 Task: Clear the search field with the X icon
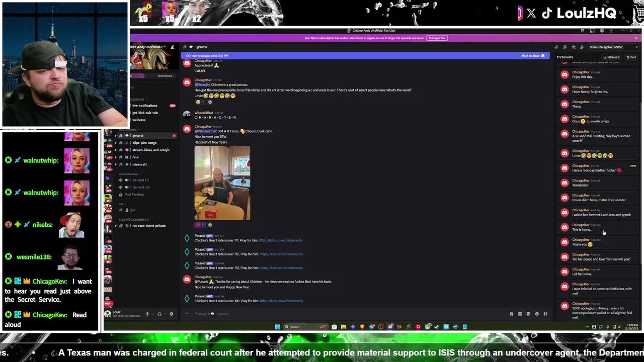pyautogui.click(x=636, y=47)
